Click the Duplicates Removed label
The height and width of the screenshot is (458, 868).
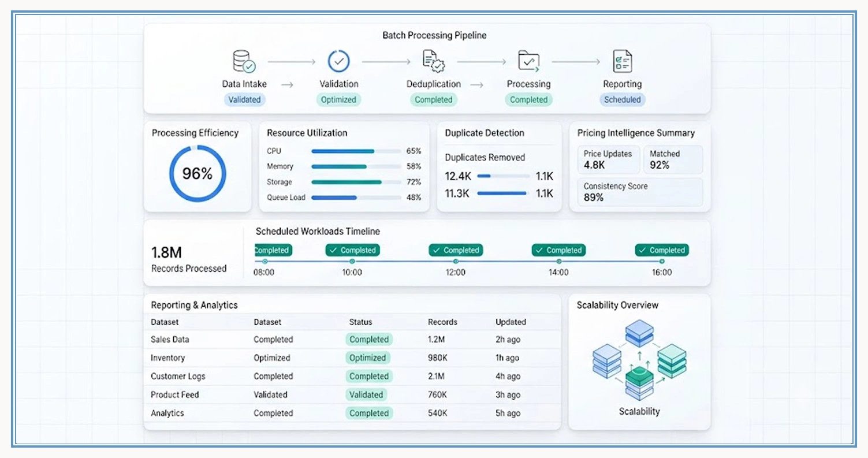click(x=485, y=158)
